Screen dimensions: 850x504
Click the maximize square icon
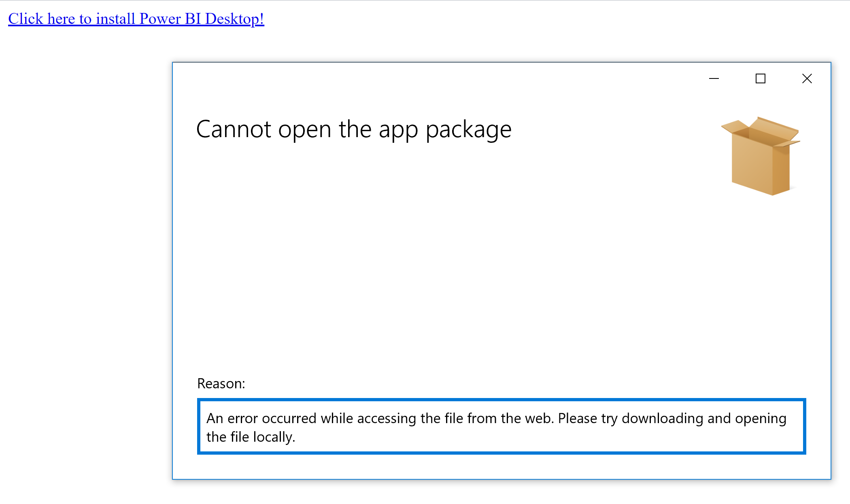761,78
